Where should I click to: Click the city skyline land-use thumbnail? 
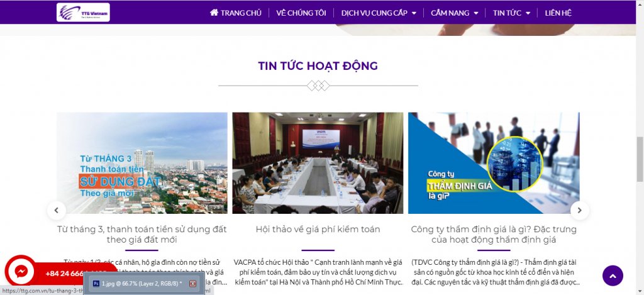pos(142,163)
